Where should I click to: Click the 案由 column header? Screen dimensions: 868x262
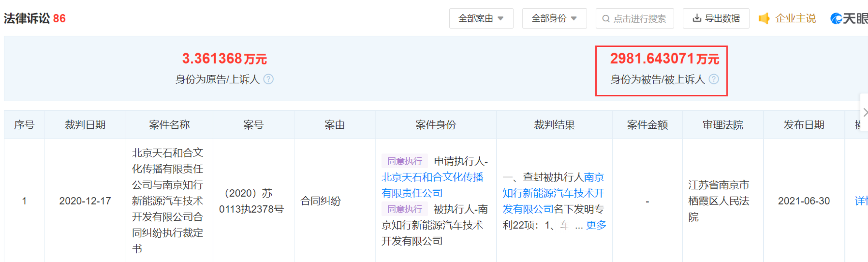point(335,125)
